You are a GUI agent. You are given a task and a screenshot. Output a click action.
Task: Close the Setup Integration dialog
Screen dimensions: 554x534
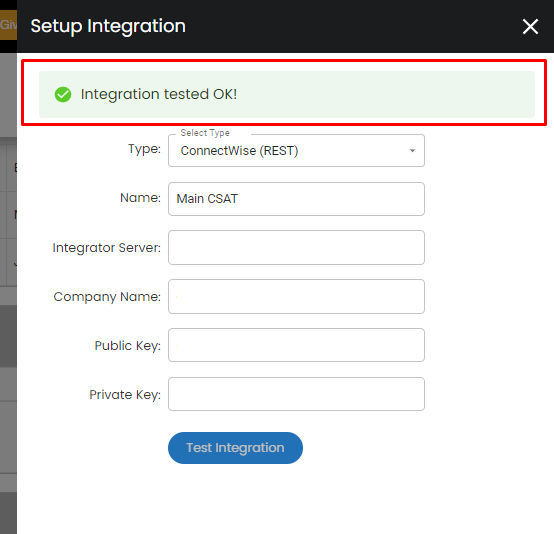point(530,27)
